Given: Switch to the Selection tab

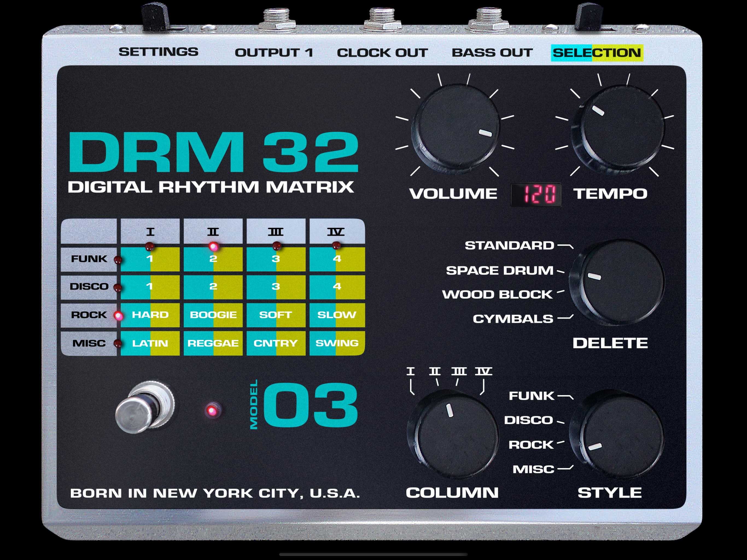Looking at the screenshot, I should [x=597, y=53].
